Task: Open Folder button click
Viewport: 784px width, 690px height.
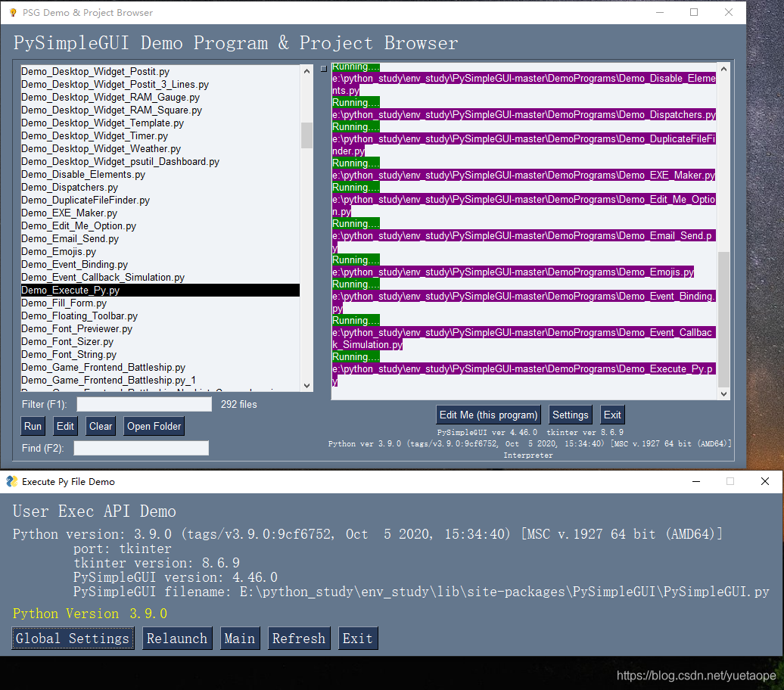Action: (154, 426)
